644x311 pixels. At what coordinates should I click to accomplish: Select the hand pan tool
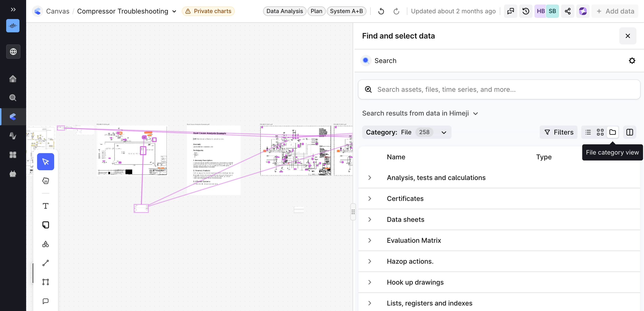45,181
